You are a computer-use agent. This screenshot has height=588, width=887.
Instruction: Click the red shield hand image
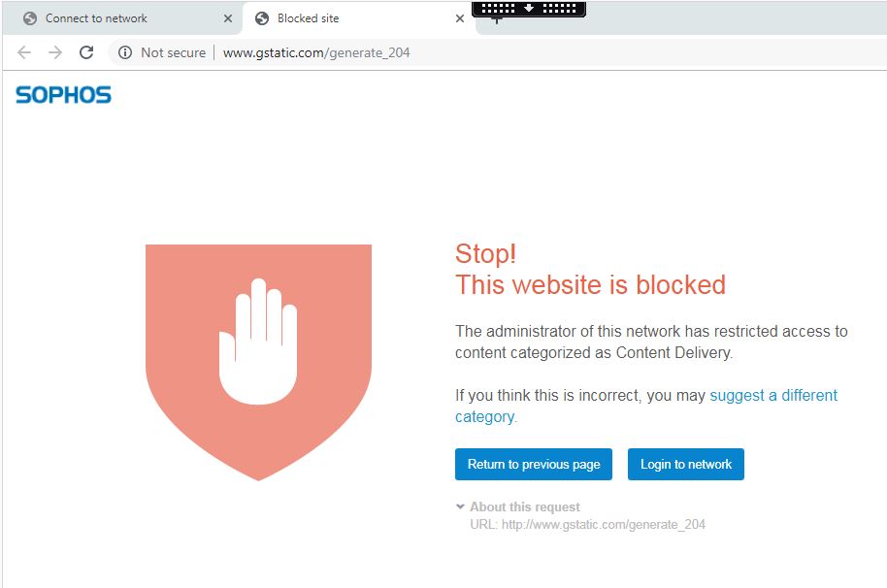tap(258, 363)
